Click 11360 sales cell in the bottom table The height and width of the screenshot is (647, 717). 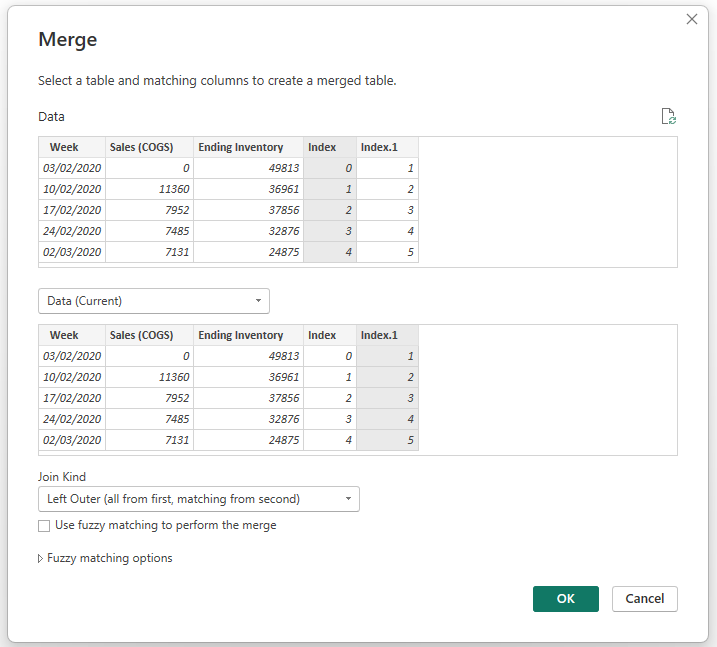[149, 377]
